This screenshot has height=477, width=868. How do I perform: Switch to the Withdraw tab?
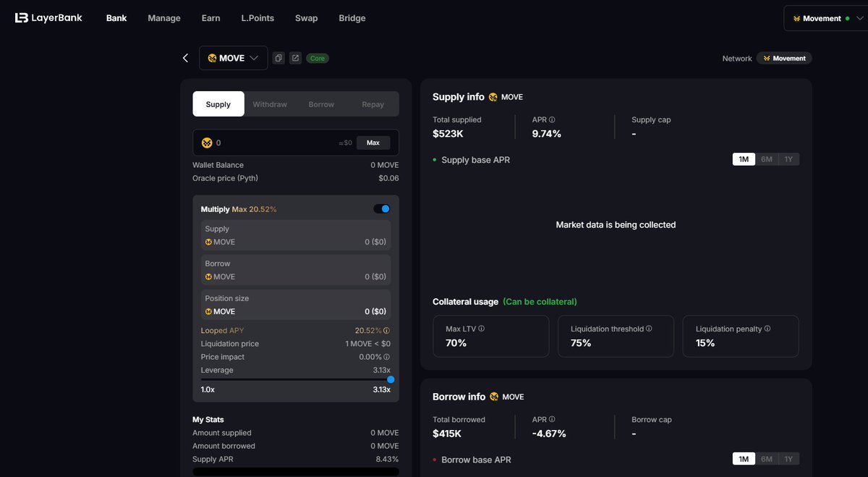coord(269,104)
